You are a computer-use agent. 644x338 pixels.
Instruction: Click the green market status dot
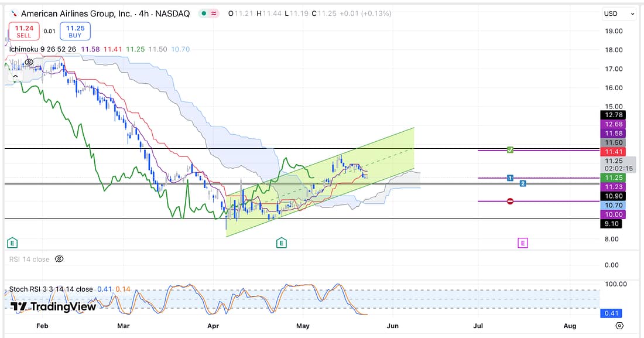203,13
